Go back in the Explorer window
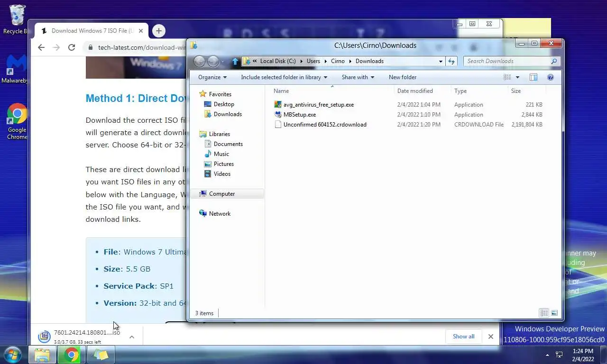Image resolution: width=607 pixels, height=364 pixels. tap(200, 61)
